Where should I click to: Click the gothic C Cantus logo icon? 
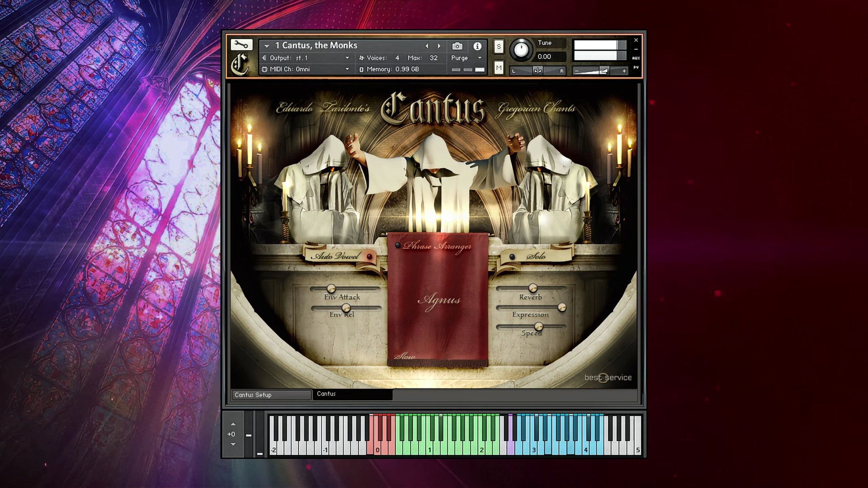[240, 64]
